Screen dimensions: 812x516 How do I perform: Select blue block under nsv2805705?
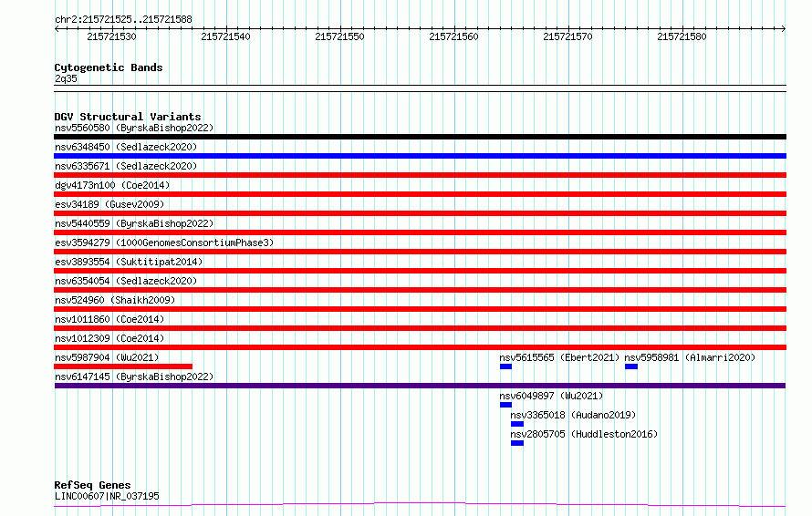517,443
